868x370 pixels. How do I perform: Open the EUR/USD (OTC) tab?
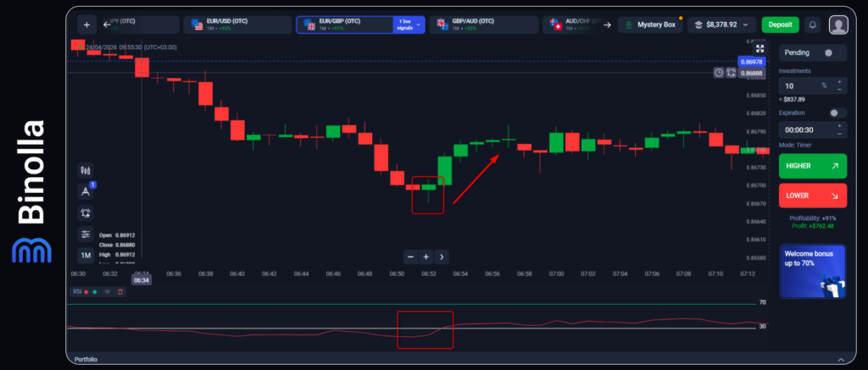click(238, 25)
